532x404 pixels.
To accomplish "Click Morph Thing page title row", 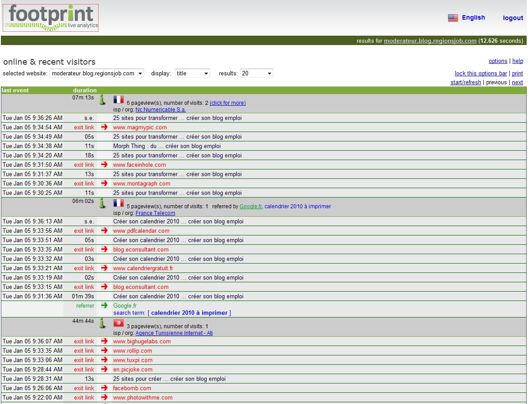I will (167, 146).
